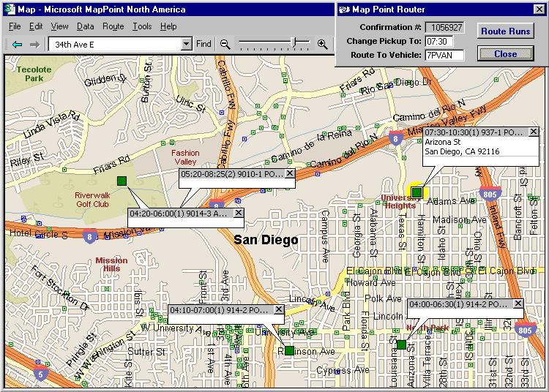
Task: Click the Confirmation # field
Action: 444,27
